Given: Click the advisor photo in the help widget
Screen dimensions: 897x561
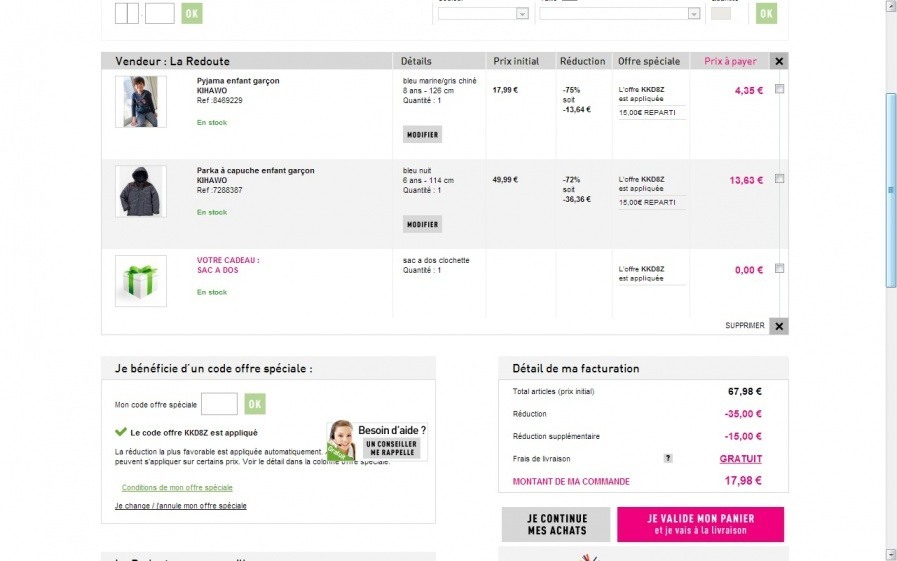Looking at the screenshot, I should coord(341,440).
